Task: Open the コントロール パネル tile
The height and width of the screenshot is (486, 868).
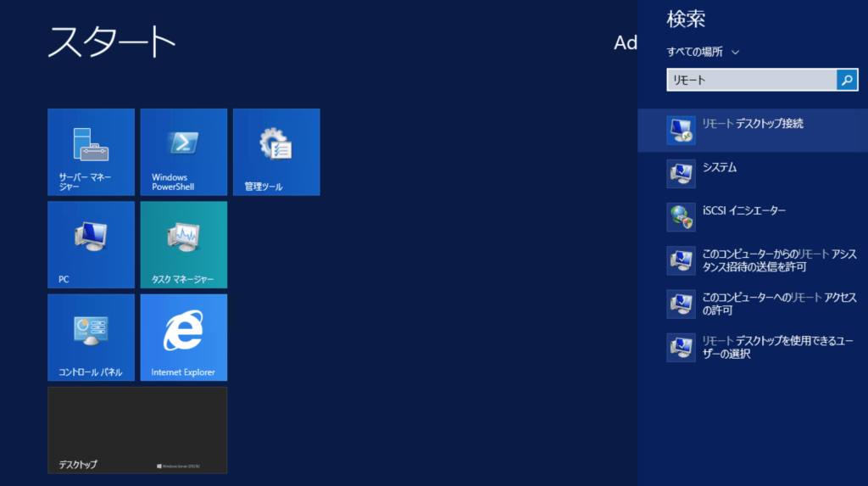Action: pyautogui.click(x=91, y=338)
